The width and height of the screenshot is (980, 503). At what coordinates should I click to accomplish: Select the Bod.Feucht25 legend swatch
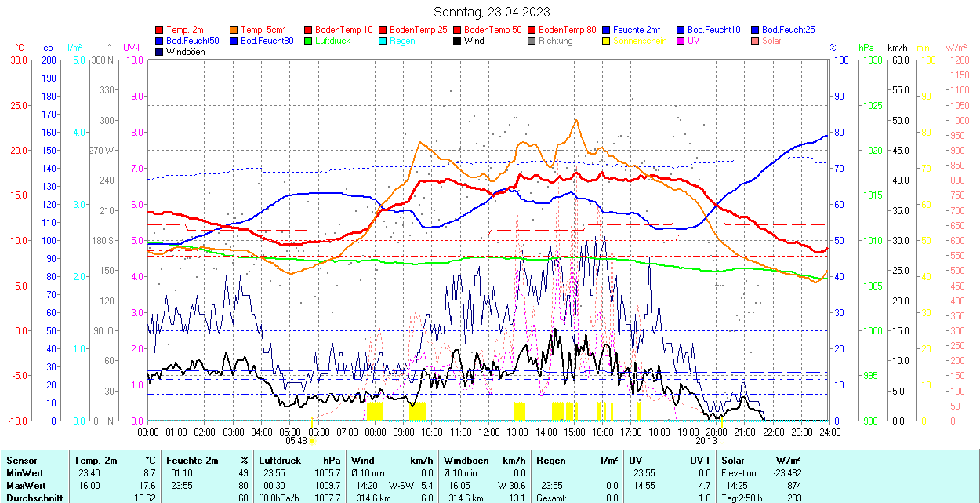[755, 30]
